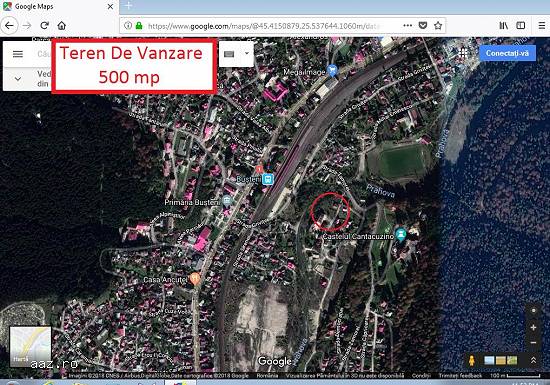Select the Castelul Cantacuzino museum marker
The width and height of the screenshot is (550, 385).
point(401,234)
